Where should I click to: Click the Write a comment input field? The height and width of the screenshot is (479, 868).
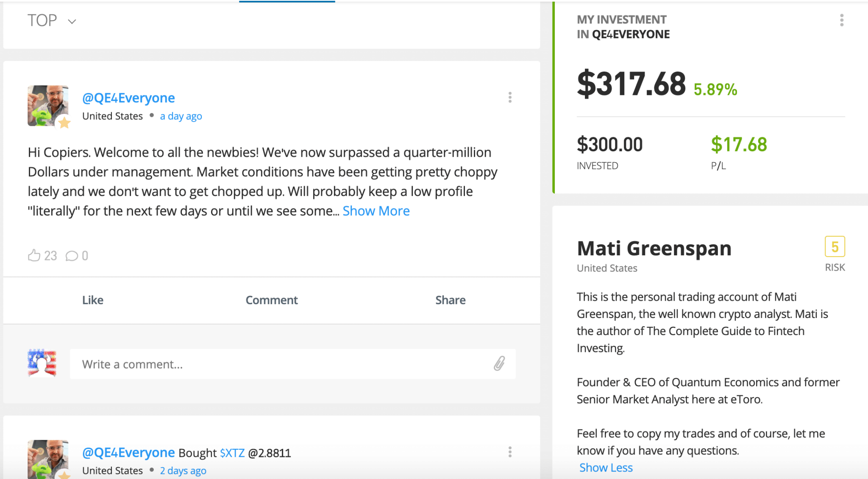(x=280, y=364)
